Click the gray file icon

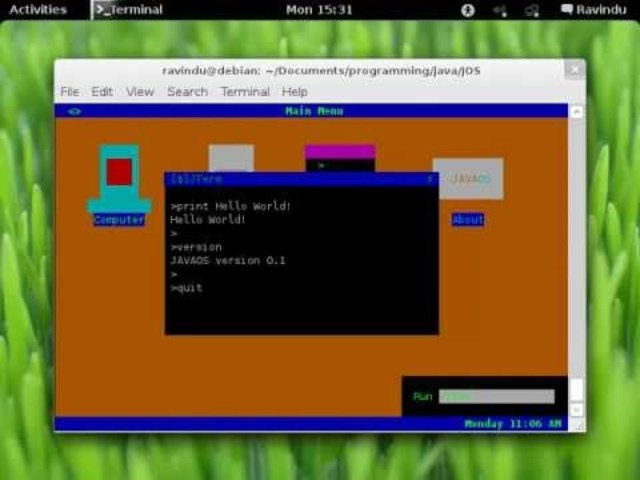click(x=231, y=158)
